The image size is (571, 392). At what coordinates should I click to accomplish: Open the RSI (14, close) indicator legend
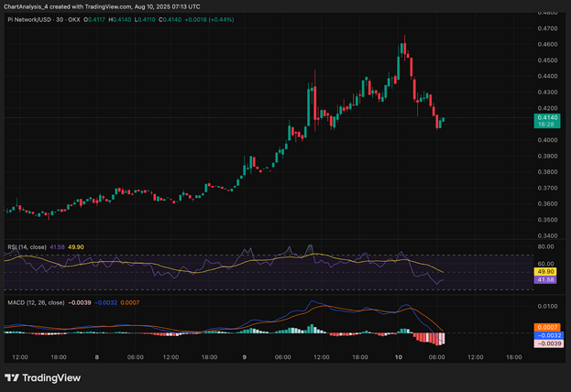pyautogui.click(x=24, y=247)
